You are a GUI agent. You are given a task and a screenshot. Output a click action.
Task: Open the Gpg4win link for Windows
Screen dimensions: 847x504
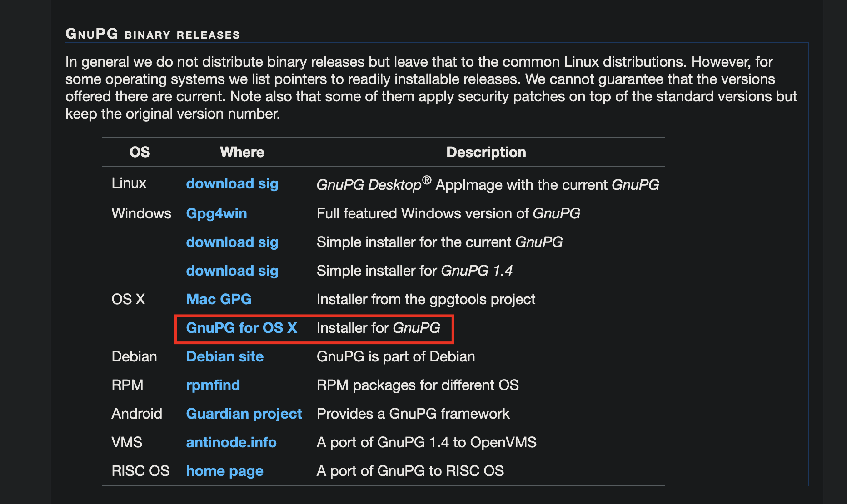217,213
